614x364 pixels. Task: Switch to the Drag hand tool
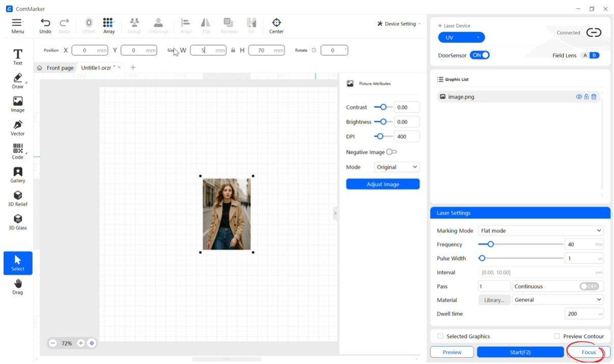(18, 286)
